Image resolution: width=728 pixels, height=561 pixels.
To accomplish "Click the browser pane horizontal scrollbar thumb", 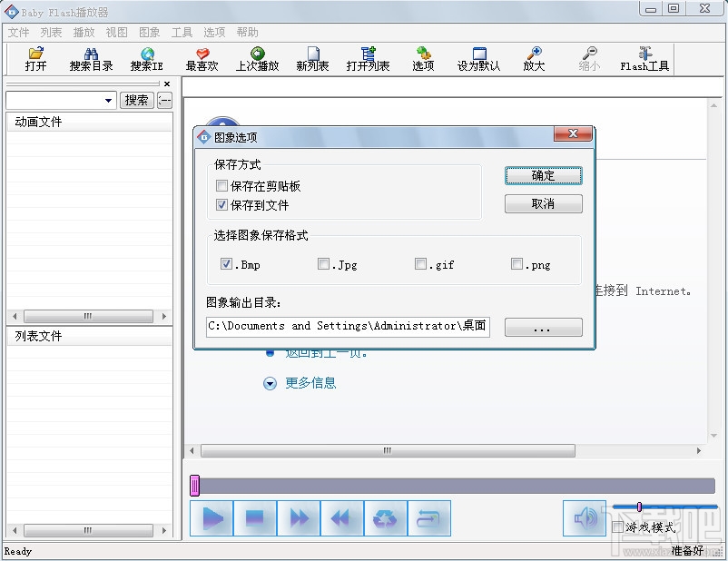I will point(388,450).
